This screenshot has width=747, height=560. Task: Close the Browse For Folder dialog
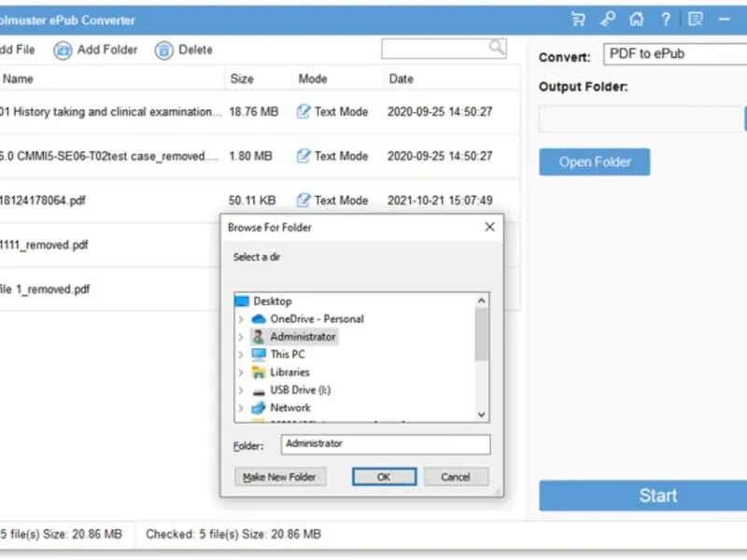coord(489,227)
